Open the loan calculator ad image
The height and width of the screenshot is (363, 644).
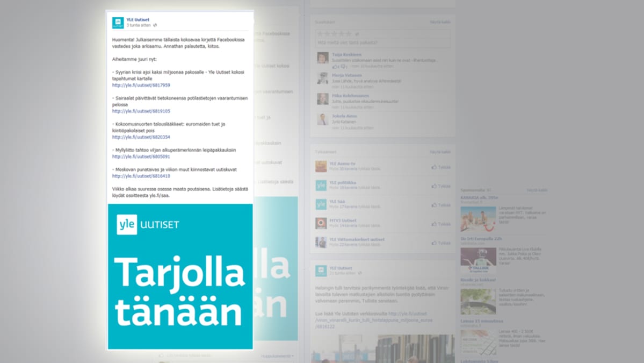click(478, 343)
